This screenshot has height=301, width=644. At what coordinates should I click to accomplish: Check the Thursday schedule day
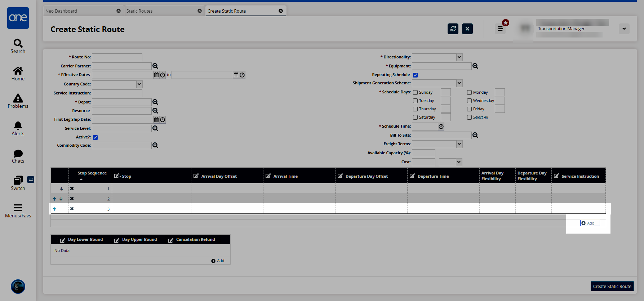[x=415, y=109]
